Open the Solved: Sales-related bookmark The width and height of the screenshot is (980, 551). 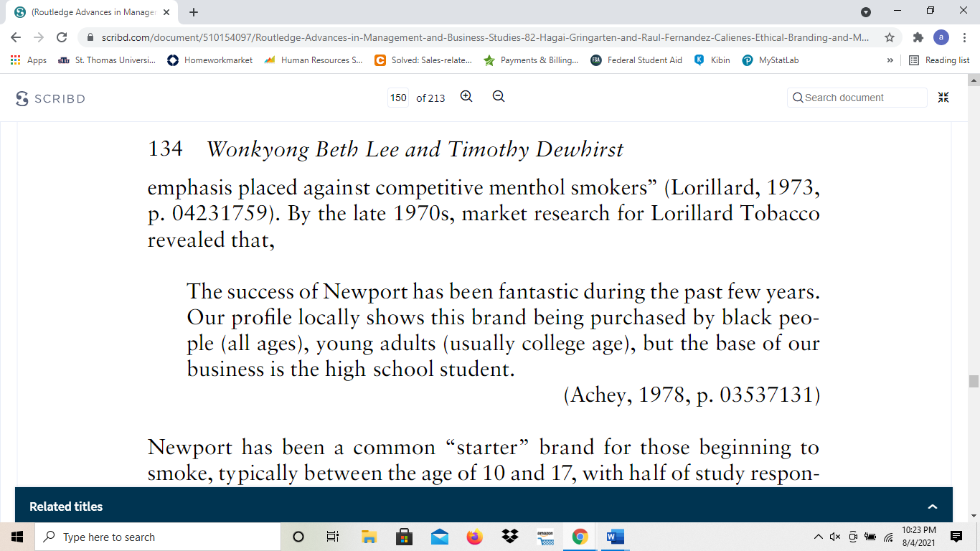(x=423, y=60)
